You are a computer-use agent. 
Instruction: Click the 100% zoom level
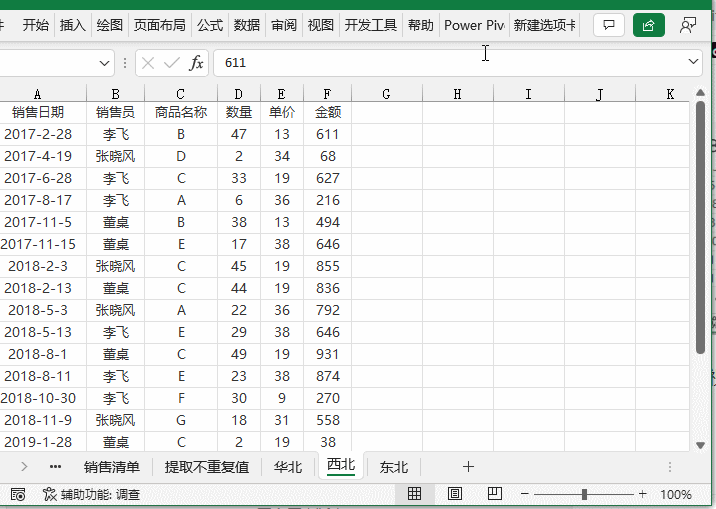[x=676, y=494]
